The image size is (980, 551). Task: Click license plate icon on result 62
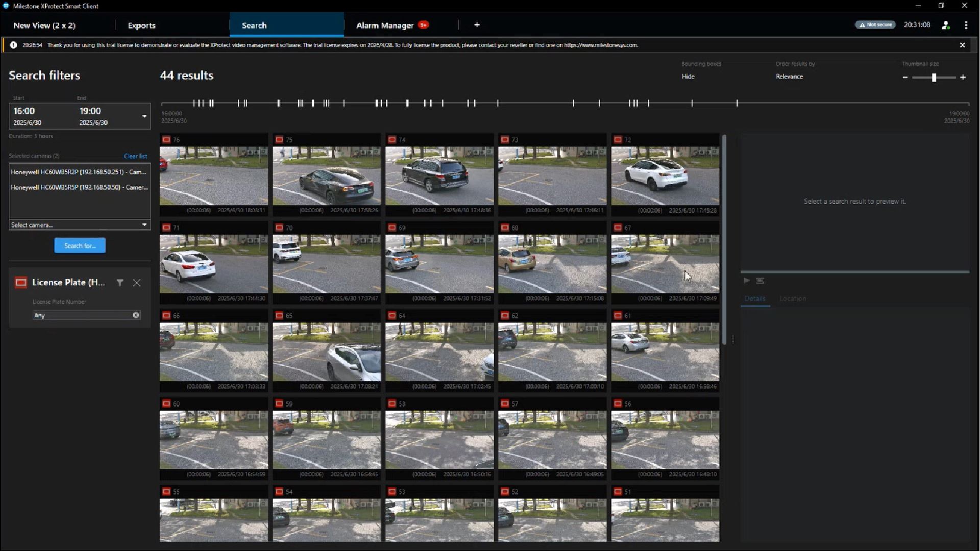[505, 316]
